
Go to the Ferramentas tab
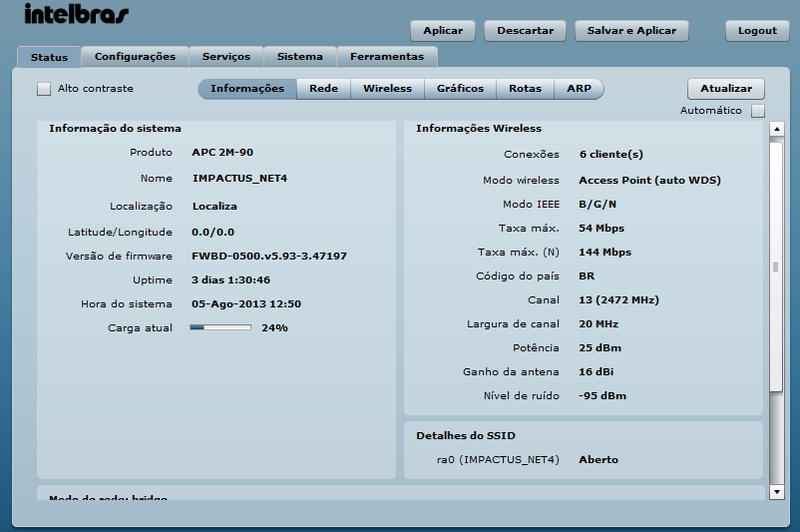[x=387, y=57]
